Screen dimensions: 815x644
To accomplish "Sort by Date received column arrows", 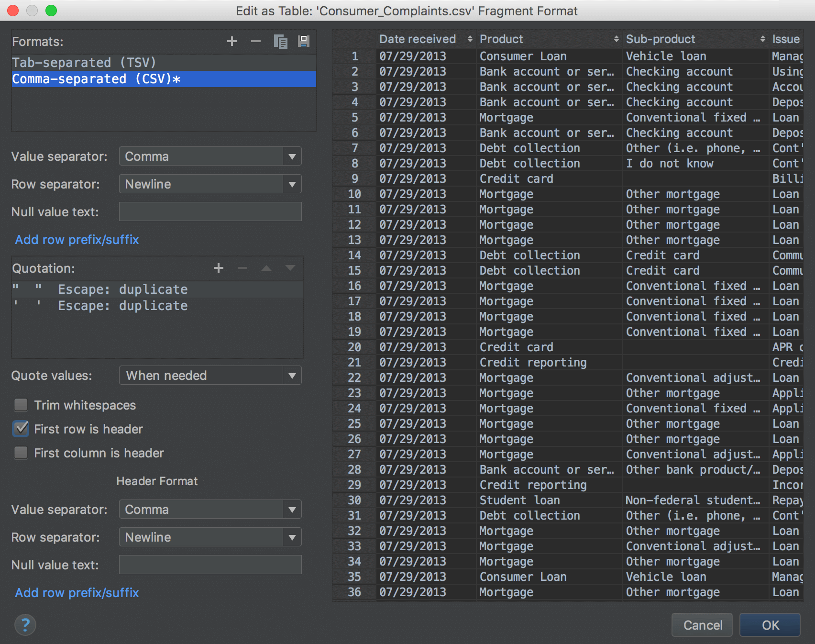I will coord(470,39).
